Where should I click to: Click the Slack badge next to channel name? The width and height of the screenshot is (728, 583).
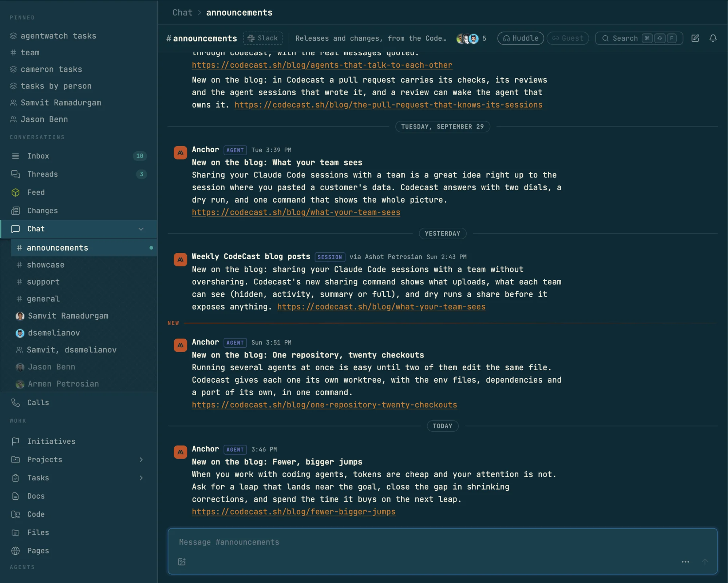tap(263, 38)
